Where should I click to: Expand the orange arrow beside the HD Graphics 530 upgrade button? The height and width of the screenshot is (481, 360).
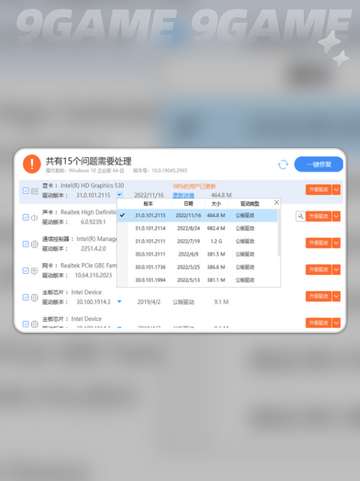[336, 190]
